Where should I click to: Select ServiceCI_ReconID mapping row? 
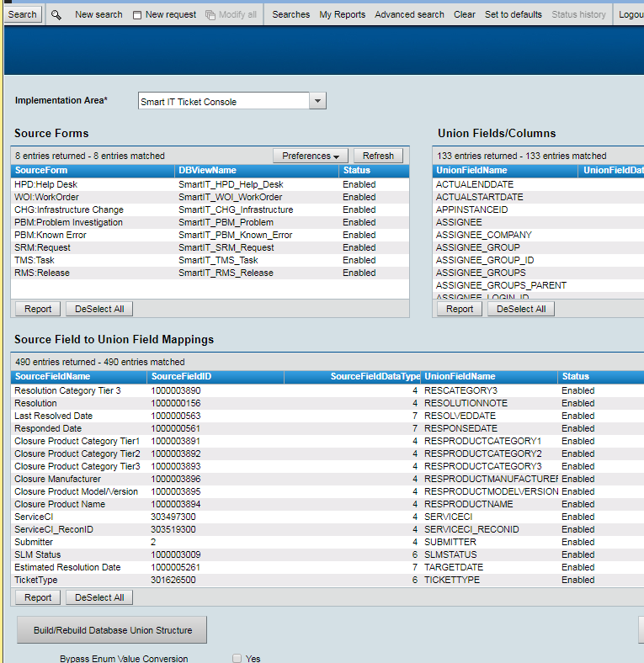click(327, 529)
